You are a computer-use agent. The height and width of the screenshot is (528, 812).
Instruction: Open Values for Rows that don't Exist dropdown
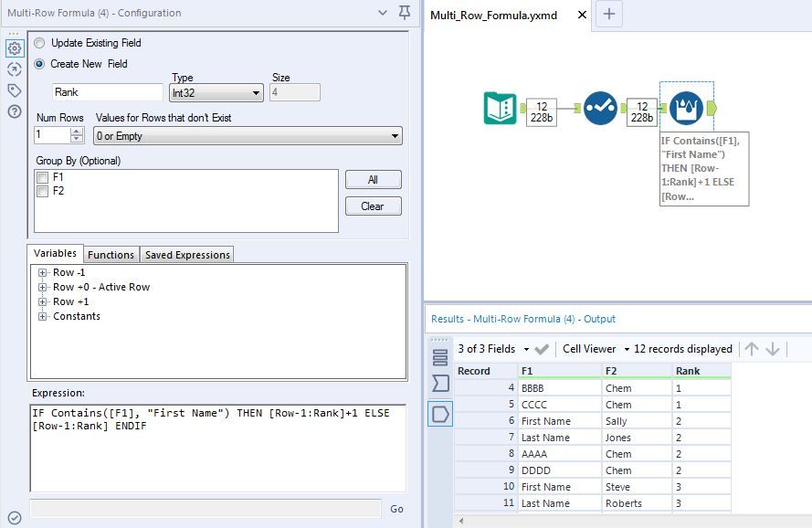point(248,136)
